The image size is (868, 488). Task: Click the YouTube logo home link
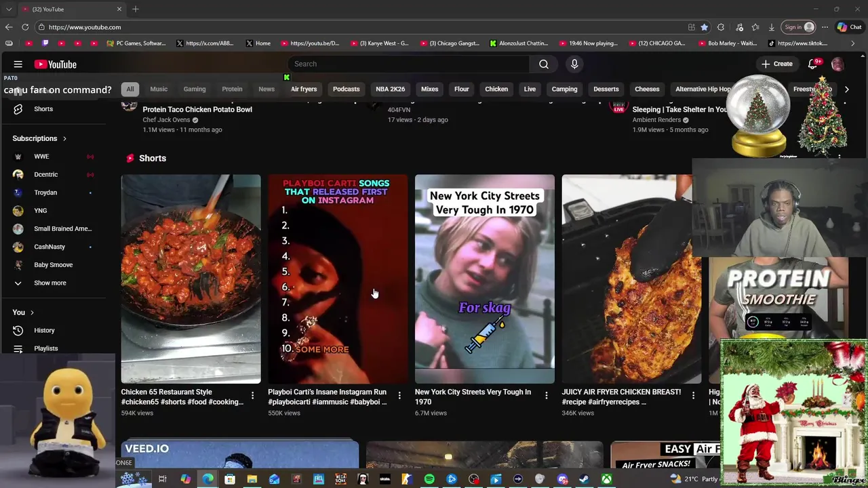tap(56, 64)
